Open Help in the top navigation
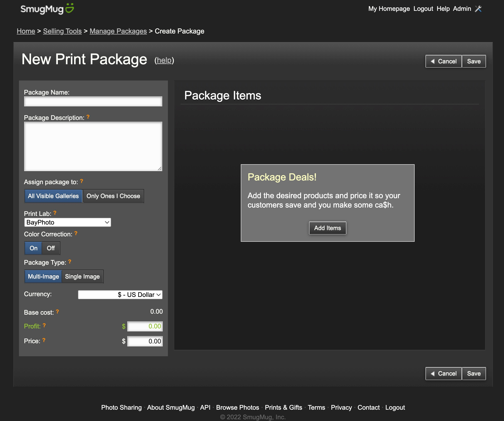Viewport: 504px width, 421px height. point(443,9)
